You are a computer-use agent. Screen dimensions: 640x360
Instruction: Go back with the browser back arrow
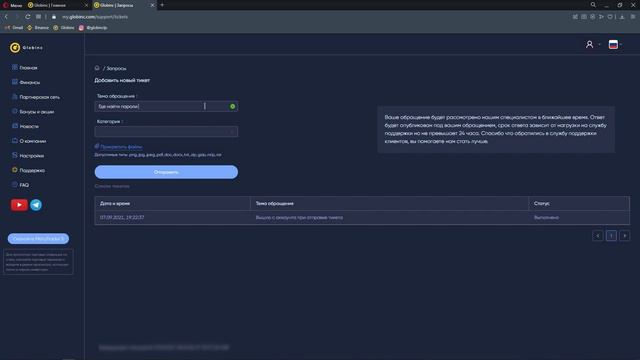(x=7, y=17)
